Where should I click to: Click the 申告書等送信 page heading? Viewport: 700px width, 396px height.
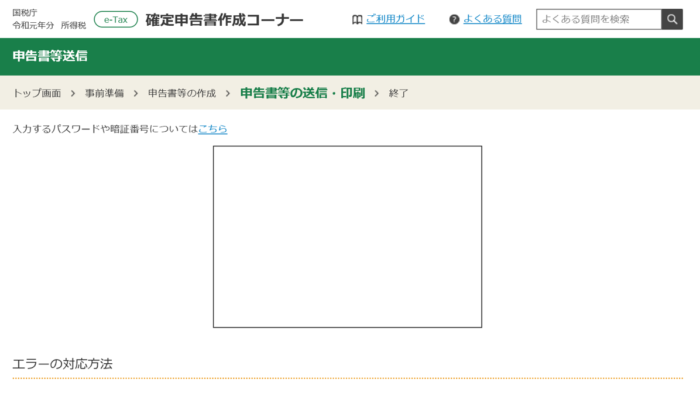point(50,56)
